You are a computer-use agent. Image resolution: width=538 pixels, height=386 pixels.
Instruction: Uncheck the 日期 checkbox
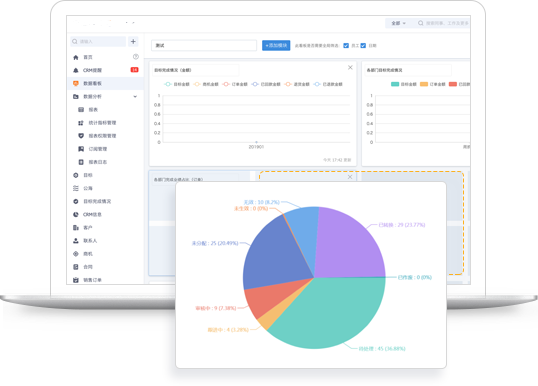[363, 46]
